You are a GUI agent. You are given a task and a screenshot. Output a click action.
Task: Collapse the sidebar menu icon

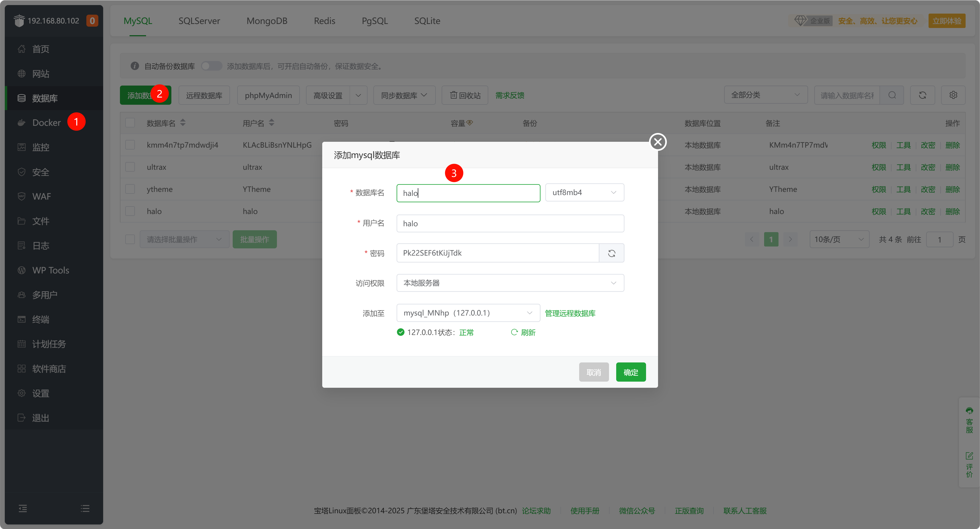(23, 508)
